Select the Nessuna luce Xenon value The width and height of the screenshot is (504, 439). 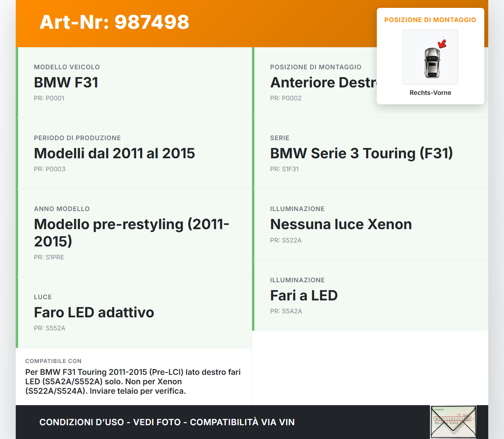[x=341, y=224]
